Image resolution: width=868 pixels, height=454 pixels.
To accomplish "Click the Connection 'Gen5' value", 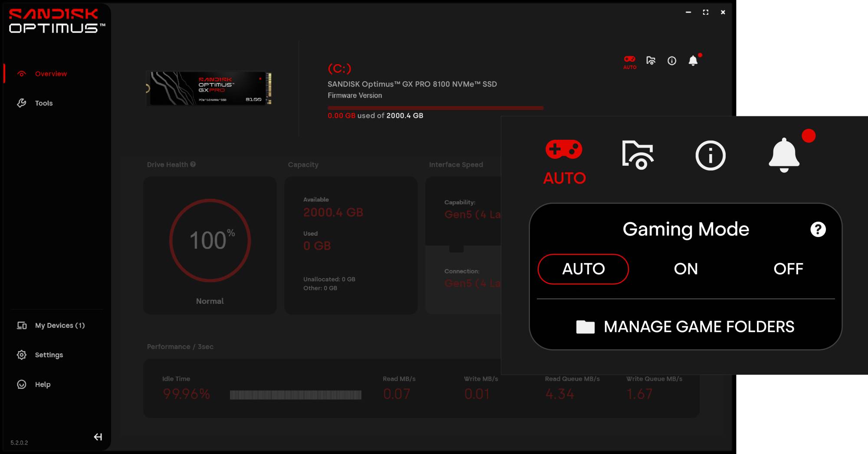I will pyautogui.click(x=473, y=283).
